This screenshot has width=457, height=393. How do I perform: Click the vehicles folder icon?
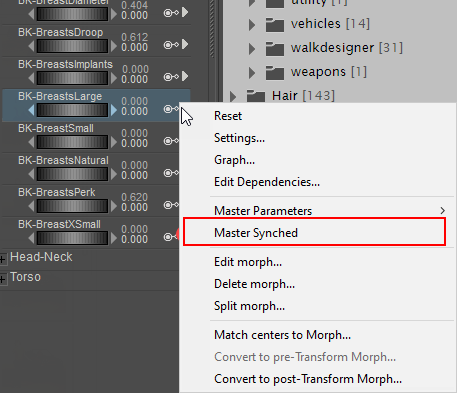coord(275,24)
